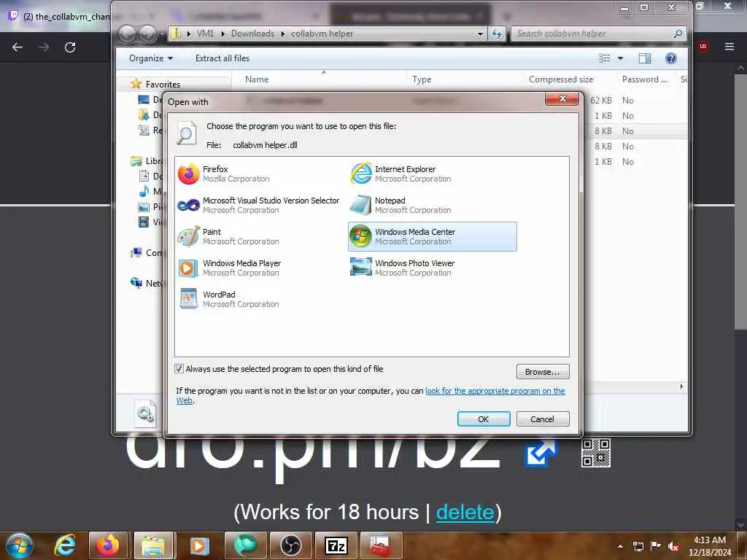
Task: Click the blue share arrow icon
Action: coord(541,453)
